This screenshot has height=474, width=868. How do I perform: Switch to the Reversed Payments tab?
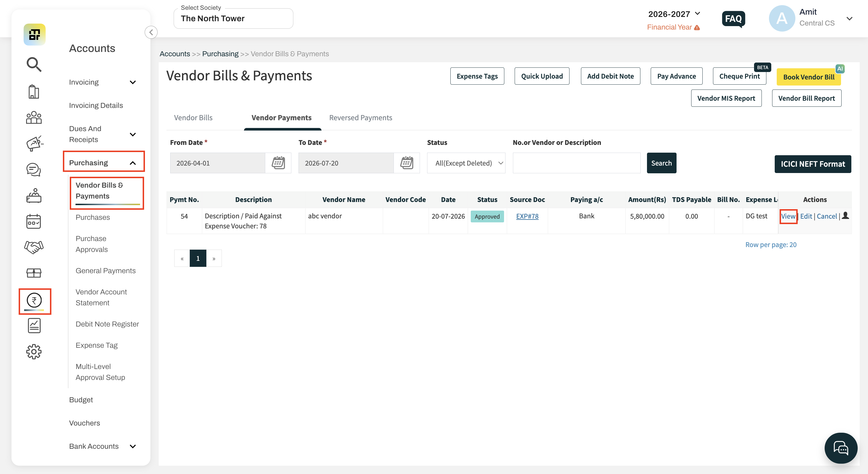tap(361, 118)
